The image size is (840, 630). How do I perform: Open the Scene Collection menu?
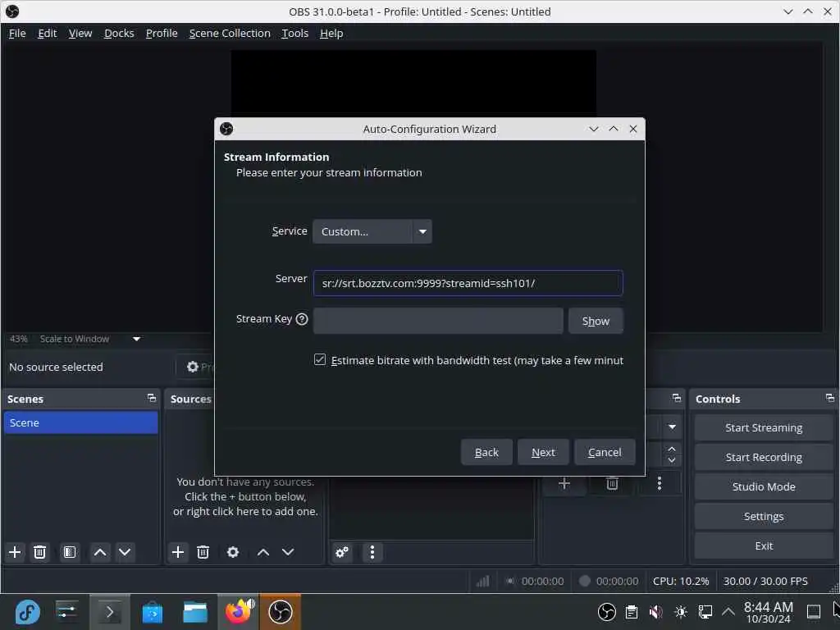[x=230, y=33]
